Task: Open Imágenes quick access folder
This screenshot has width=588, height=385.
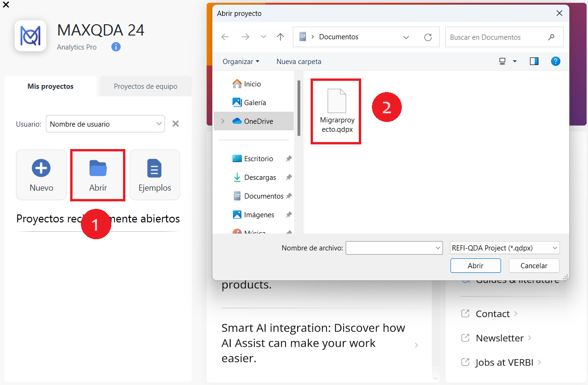Action: point(254,214)
